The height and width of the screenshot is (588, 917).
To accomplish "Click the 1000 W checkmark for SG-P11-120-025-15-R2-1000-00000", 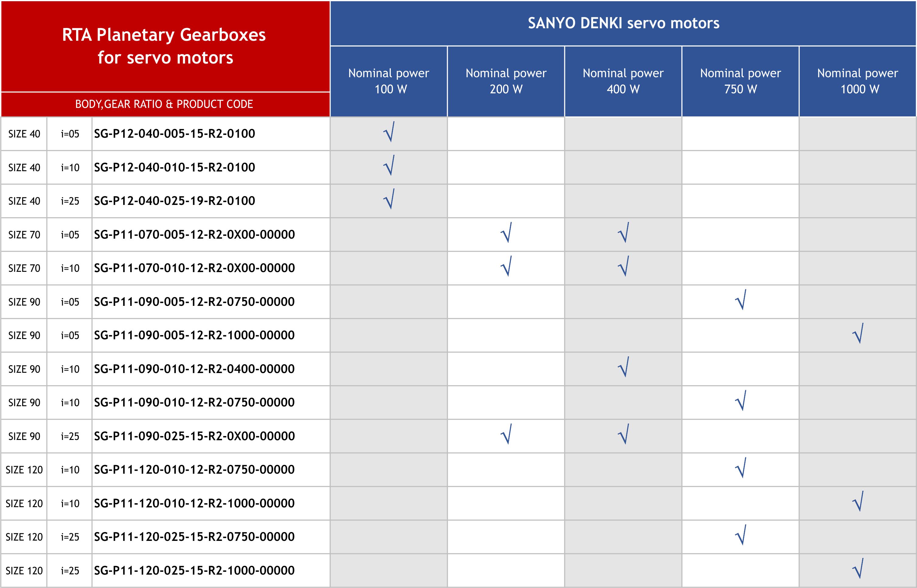I will (x=858, y=569).
